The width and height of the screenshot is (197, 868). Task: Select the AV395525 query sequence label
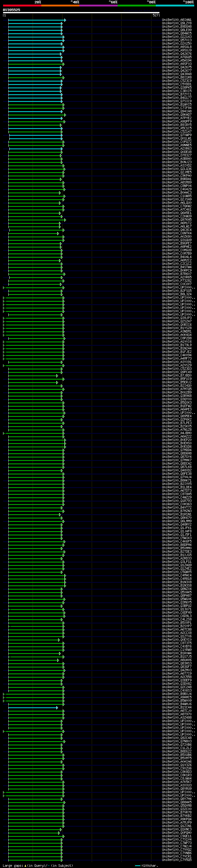click(11, 10)
